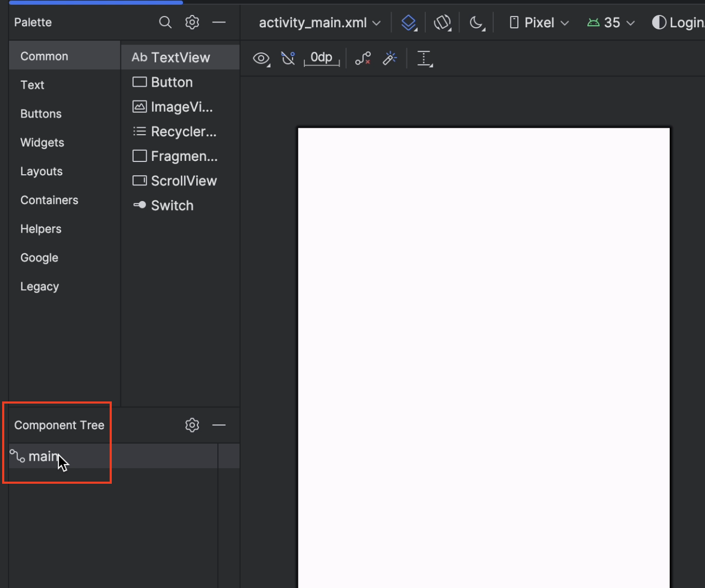Viewport: 705px width, 588px height.
Task: Search the Palette with magnifier icon
Action: pos(165,22)
